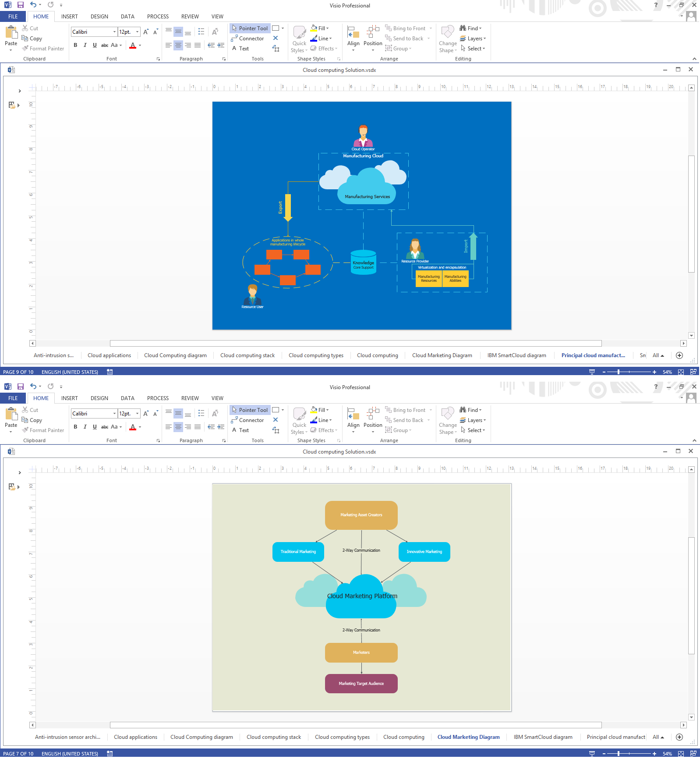Image resolution: width=700 pixels, height=759 pixels.
Task: Click font color red swatch in top window
Action: pos(133,45)
